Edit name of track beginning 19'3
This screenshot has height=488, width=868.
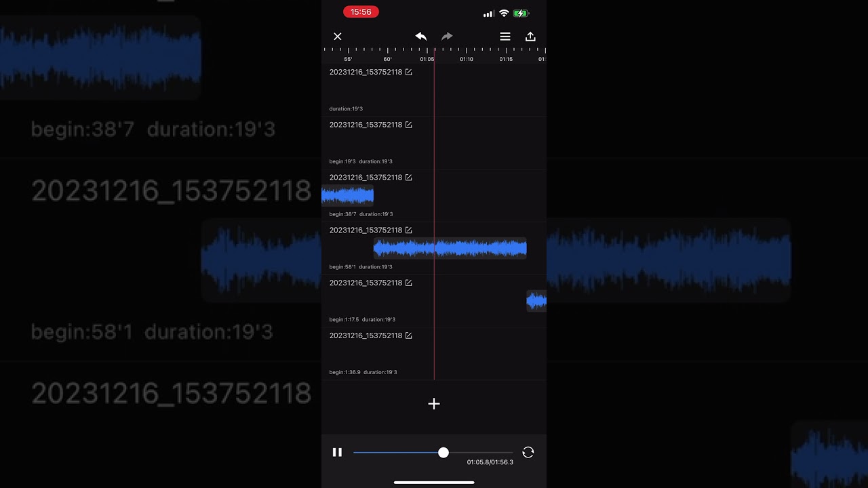click(409, 125)
